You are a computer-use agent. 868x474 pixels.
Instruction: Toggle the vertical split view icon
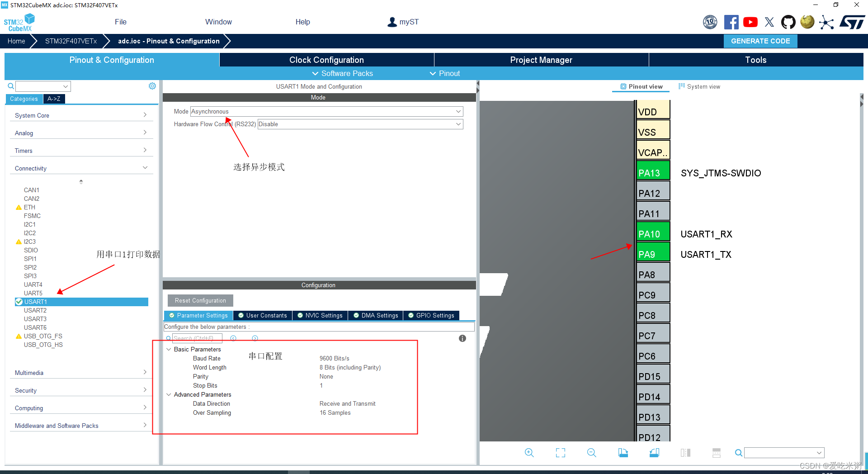pos(685,453)
